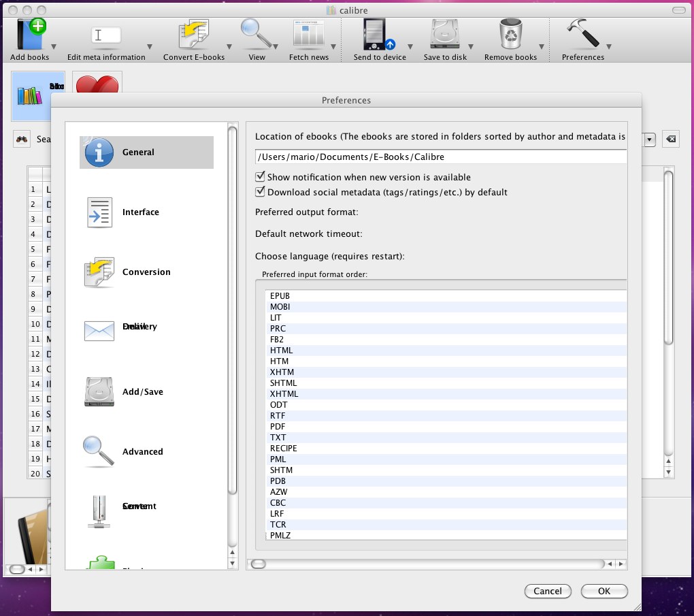Open the search bar dropdown arrow
The width and height of the screenshot is (694, 616).
649,140
